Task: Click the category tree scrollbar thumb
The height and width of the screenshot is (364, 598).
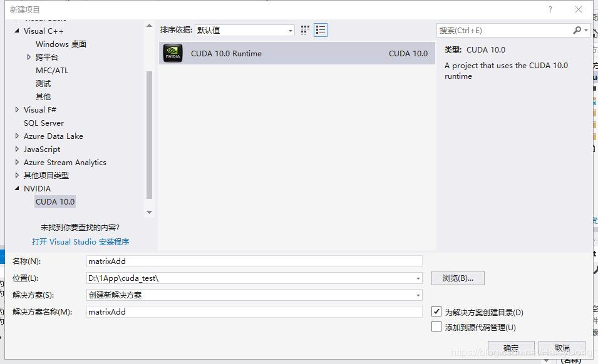Action: click(x=150, y=135)
